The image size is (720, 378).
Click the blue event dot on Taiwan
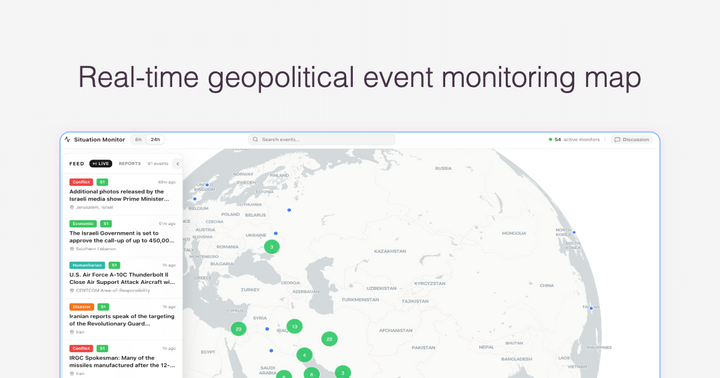pos(591,309)
